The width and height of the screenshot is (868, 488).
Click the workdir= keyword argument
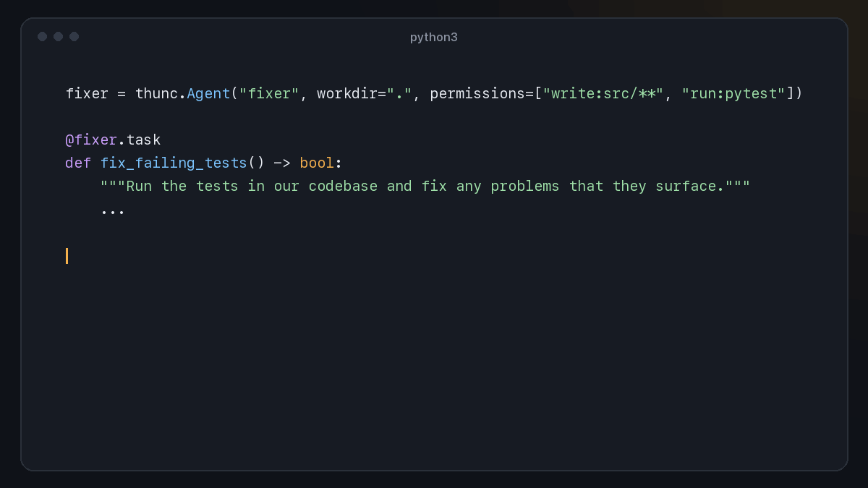(x=352, y=93)
